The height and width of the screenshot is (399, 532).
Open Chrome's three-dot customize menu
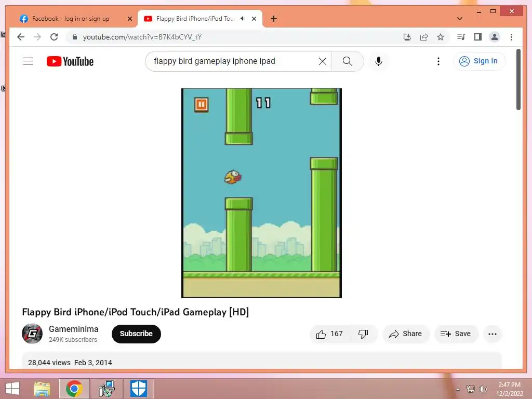(511, 37)
